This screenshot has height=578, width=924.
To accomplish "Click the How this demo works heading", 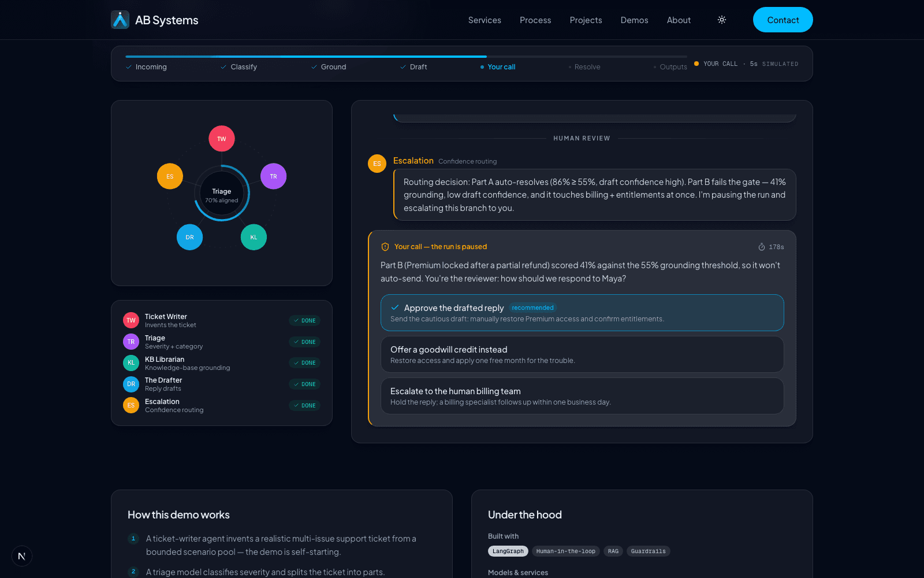I will (178, 515).
